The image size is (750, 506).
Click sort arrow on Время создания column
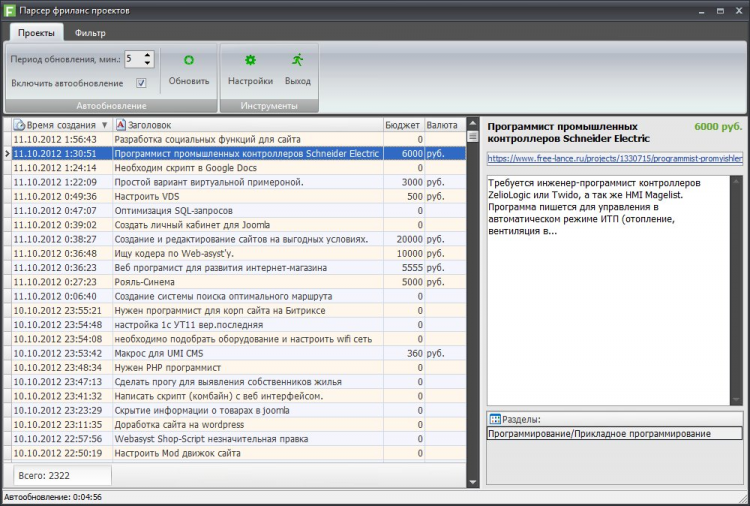[x=104, y=125]
